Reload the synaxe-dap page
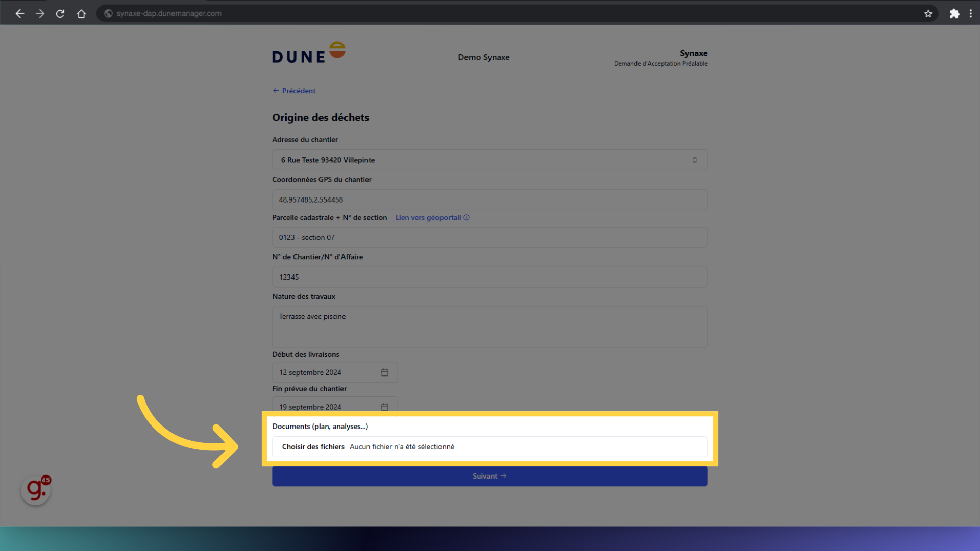The width and height of the screenshot is (980, 551). [x=60, y=13]
